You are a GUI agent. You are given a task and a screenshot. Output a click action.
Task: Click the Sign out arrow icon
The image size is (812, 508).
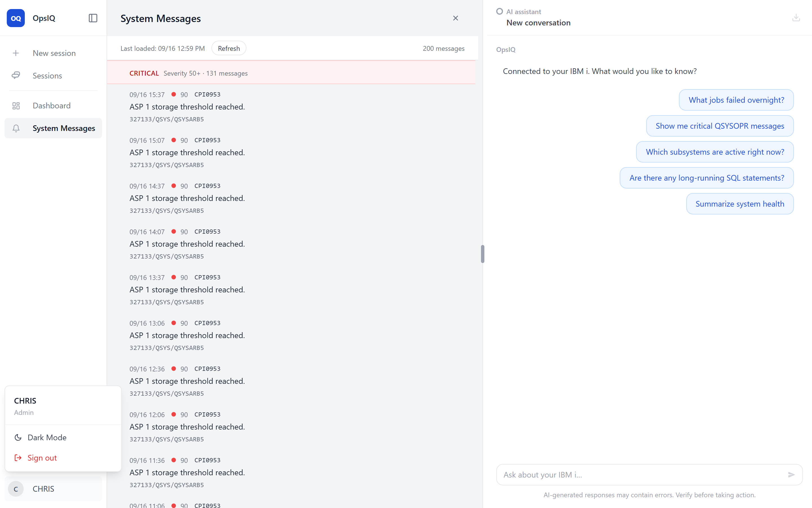(18, 457)
